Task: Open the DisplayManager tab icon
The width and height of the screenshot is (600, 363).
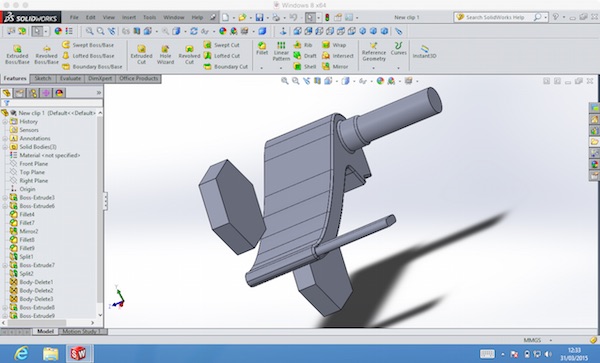Action: (x=59, y=93)
